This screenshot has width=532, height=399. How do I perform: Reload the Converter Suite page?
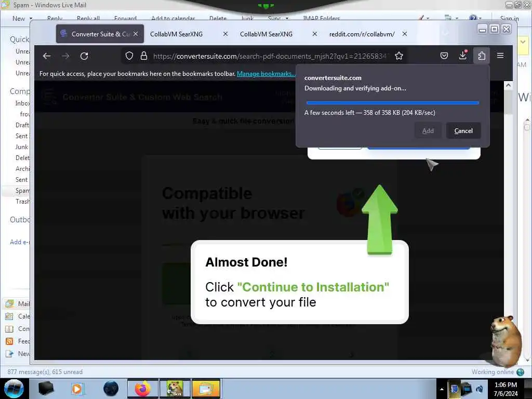84,56
